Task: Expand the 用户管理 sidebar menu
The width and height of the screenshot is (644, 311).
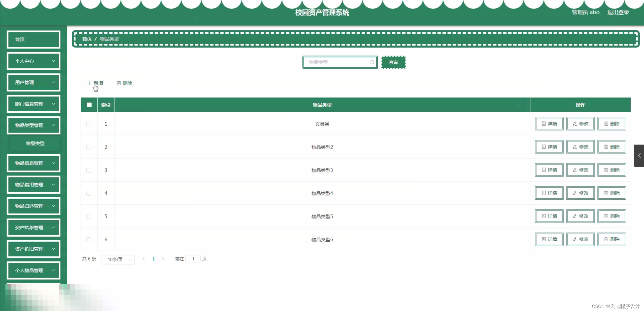Action: [33, 82]
